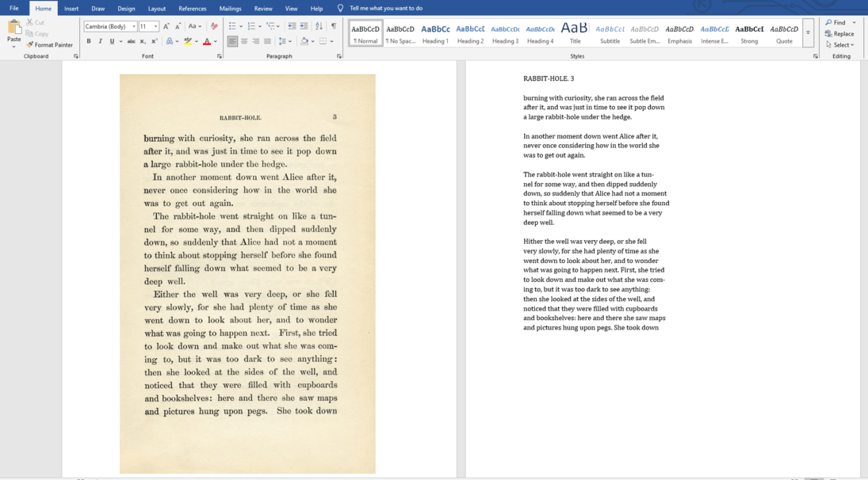Toggle Center alignment
This screenshot has height=480, width=868.
tap(244, 41)
